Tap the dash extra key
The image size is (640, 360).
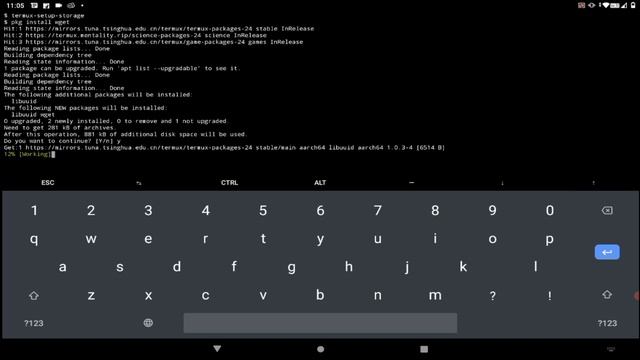click(411, 182)
